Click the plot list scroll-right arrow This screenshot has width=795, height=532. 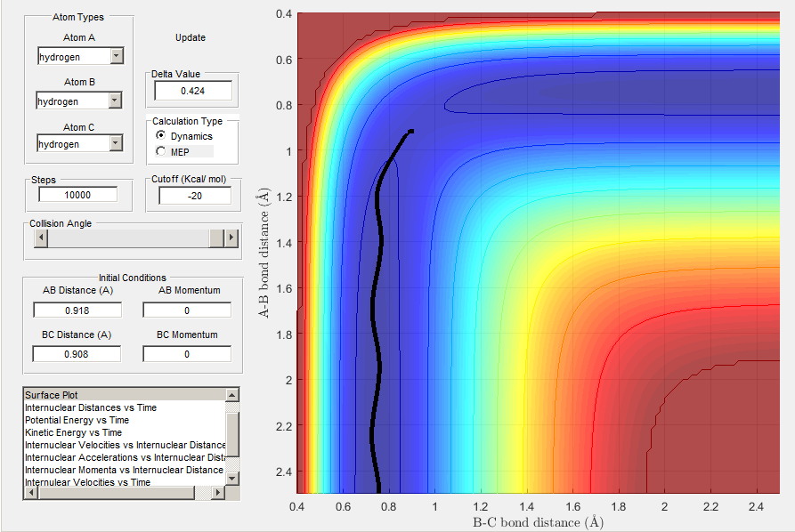(x=218, y=492)
